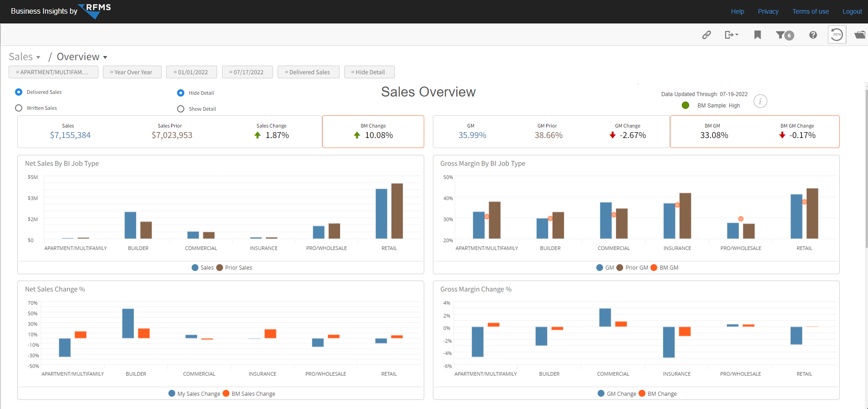This screenshot has width=868, height=409.
Task: Open the Help link
Action: pos(737,11)
